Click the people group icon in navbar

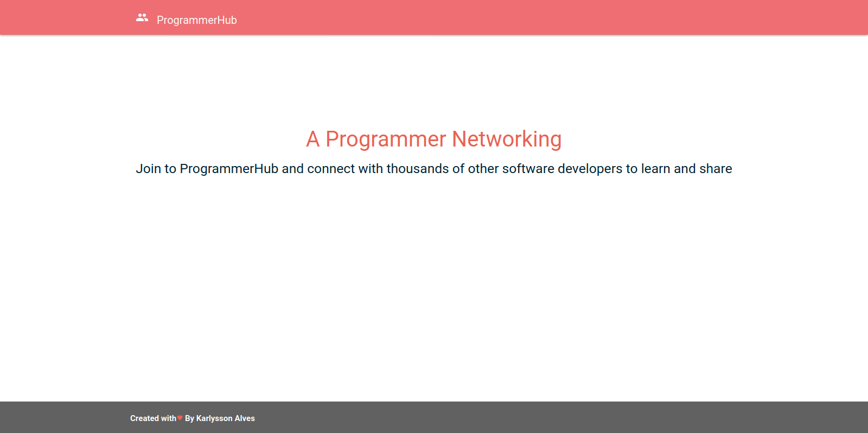(142, 18)
